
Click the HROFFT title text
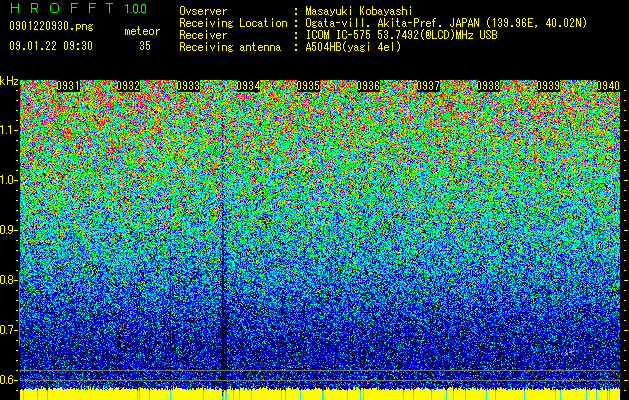[62, 8]
